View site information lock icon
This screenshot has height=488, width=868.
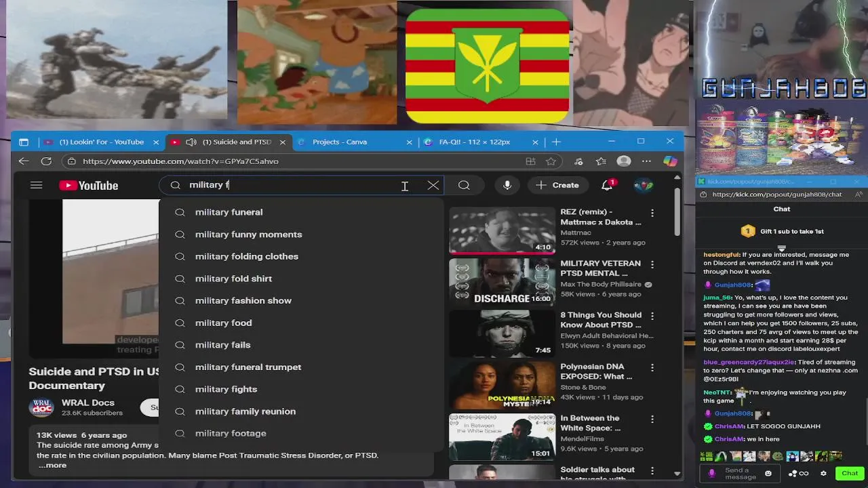pos(71,161)
